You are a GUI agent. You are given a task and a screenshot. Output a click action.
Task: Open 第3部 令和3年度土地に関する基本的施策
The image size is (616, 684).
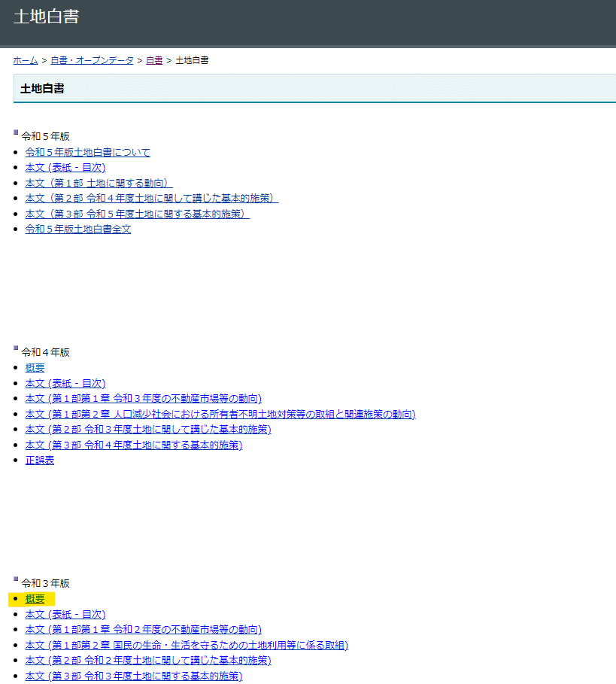tap(134, 676)
